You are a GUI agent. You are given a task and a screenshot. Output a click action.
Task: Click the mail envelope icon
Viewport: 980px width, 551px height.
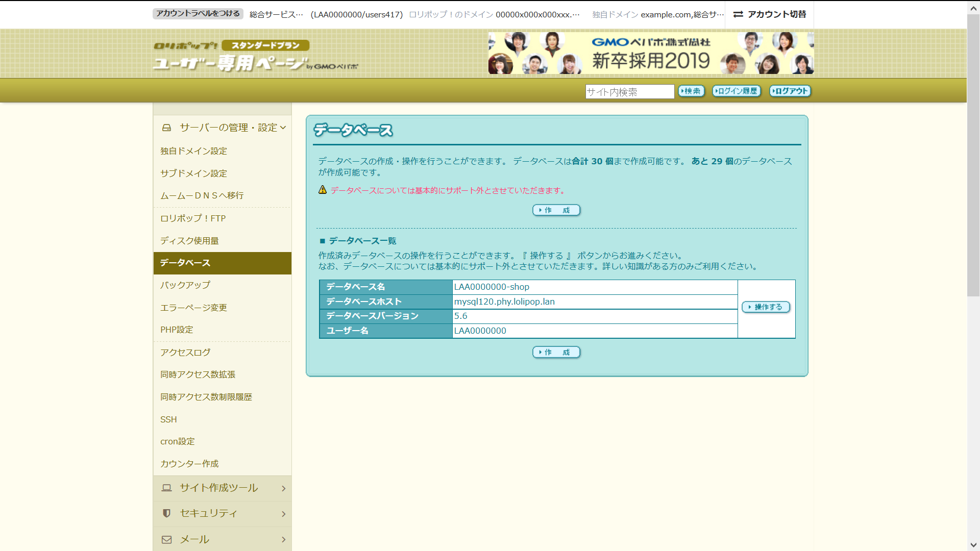click(x=166, y=539)
